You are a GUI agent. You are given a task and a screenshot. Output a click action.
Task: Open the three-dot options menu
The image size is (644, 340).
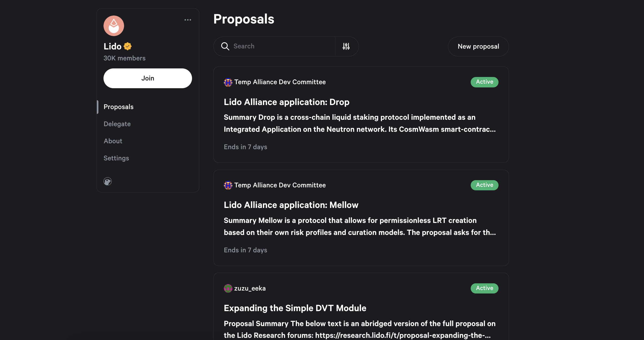pyautogui.click(x=188, y=20)
